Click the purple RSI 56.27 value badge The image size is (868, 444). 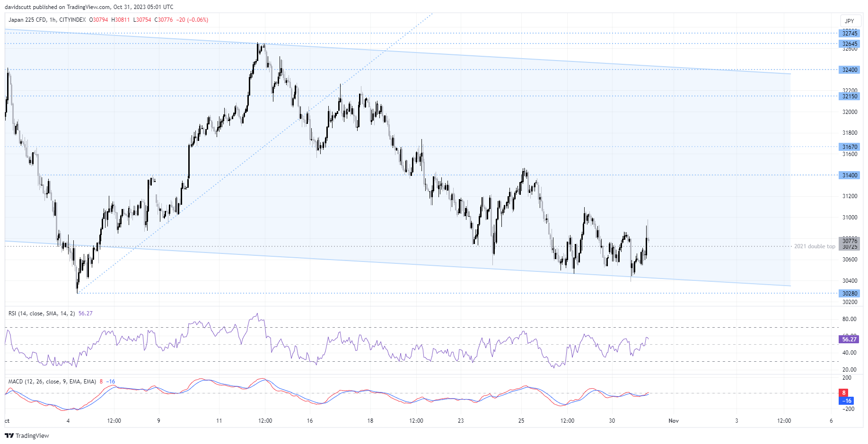click(x=850, y=339)
